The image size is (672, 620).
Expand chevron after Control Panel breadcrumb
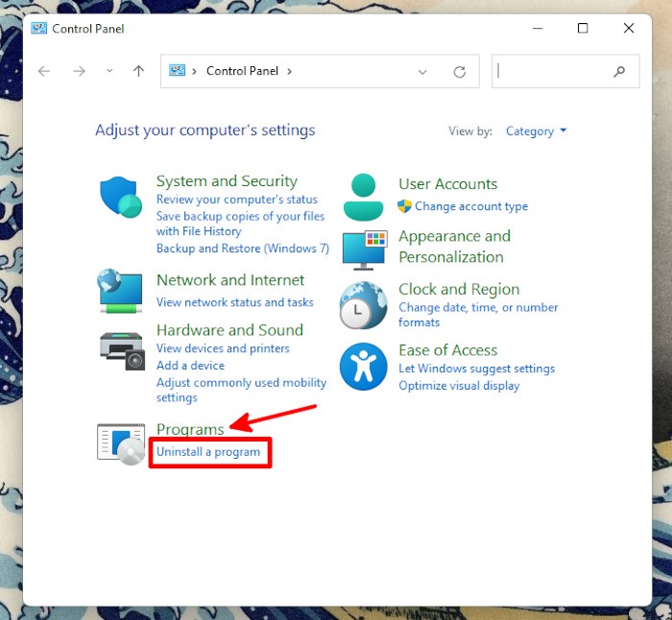pos(289,71)
